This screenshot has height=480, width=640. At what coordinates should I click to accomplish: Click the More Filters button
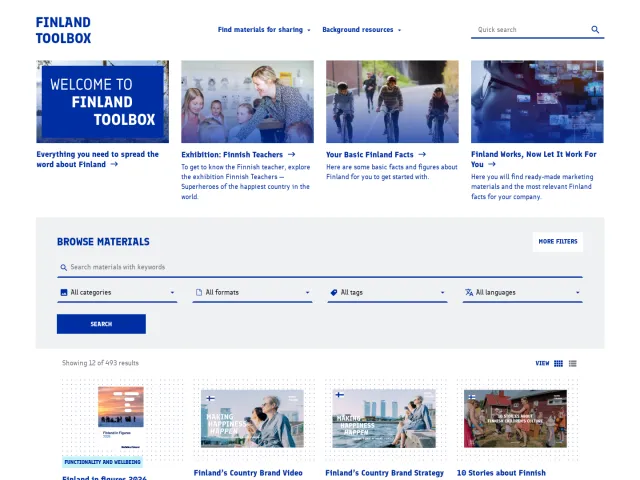[558, 242]
